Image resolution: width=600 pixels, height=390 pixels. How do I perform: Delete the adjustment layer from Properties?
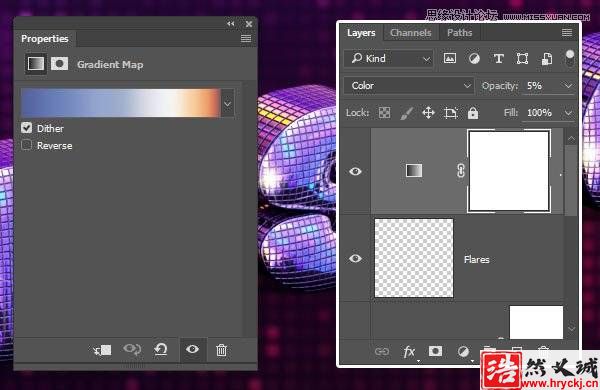(222, 350)
